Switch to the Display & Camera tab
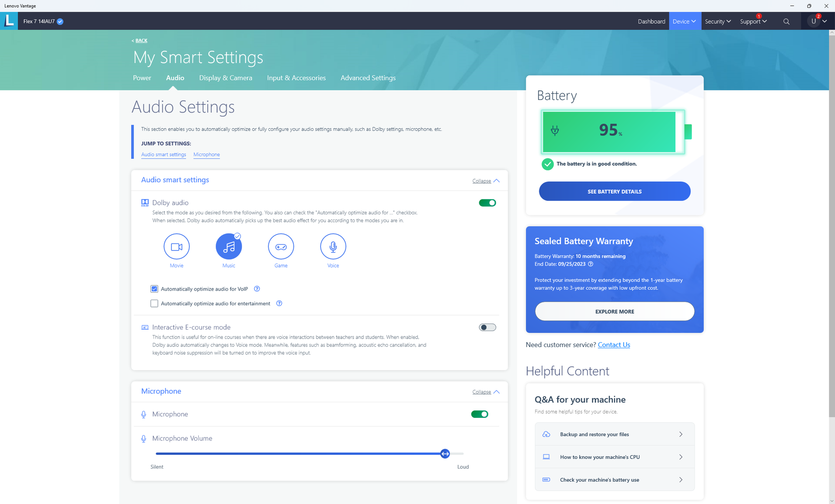 (x=225, y=78)
